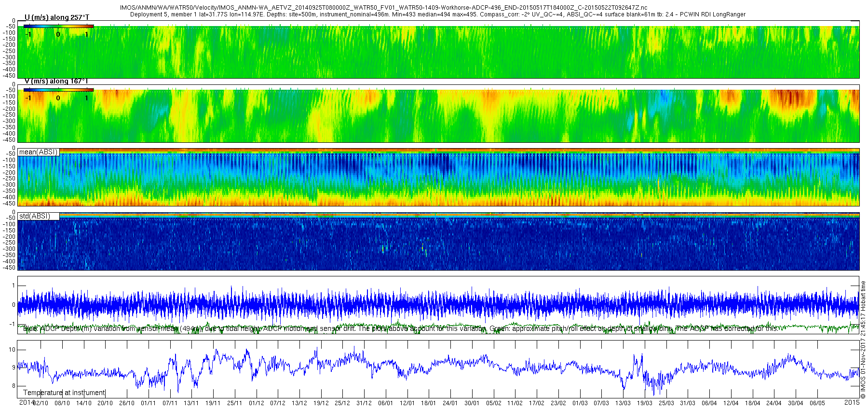Image resolution: width=868 pixels, height=410 pixels.
Task: Click the '19/03' date tick label
Action: (x=645, y=403)
